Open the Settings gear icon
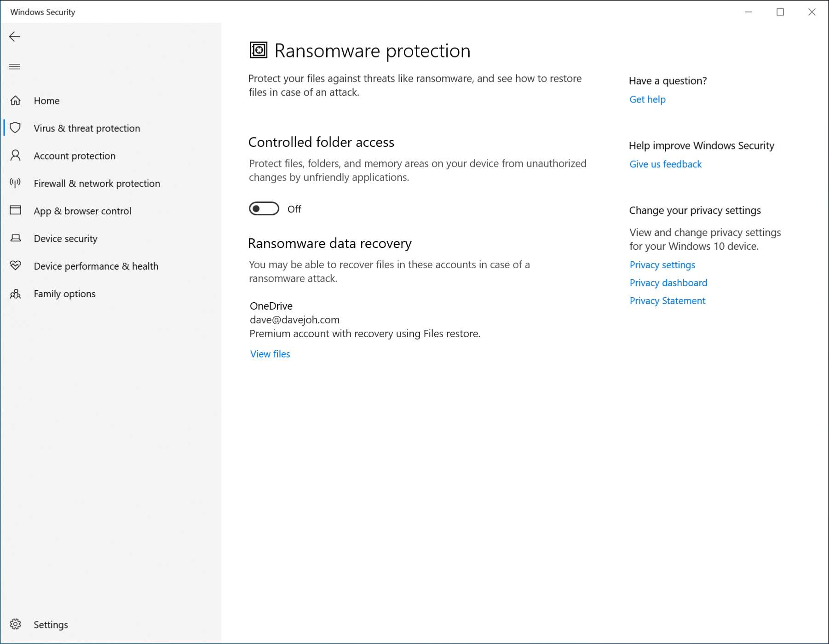Image resolution: width=829 pixels, height=644 pixels. 16,624
